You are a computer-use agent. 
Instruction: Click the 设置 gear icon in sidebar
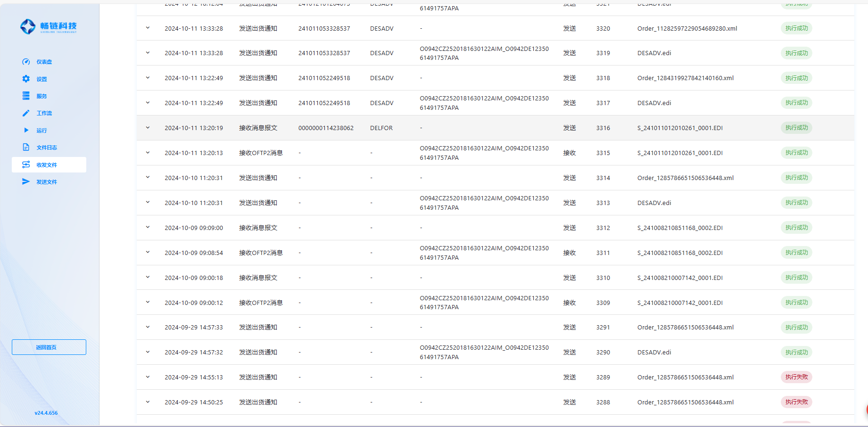tap(26, 79)
